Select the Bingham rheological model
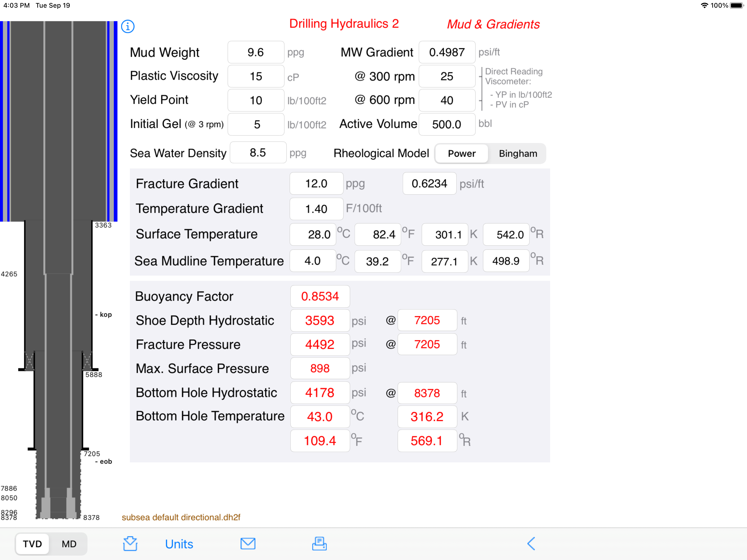This screenshot has width=747, height=560. [x=518, y=154]
